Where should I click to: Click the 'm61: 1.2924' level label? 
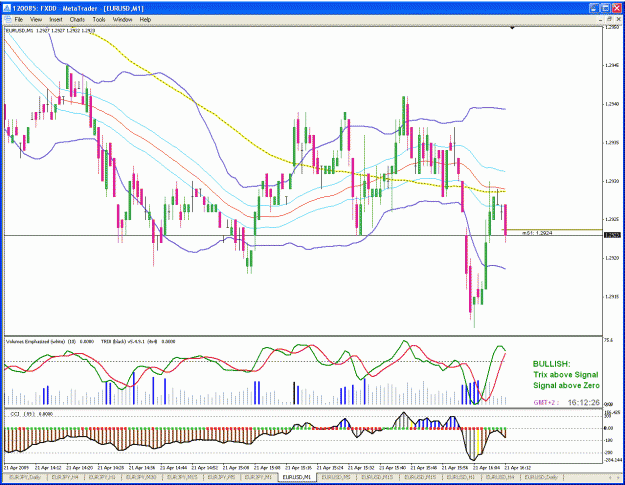537,233
